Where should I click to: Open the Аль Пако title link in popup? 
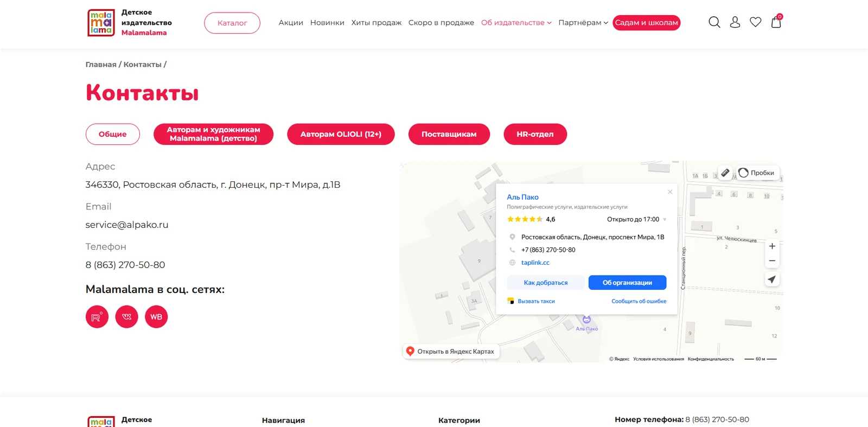pos(522,197)
